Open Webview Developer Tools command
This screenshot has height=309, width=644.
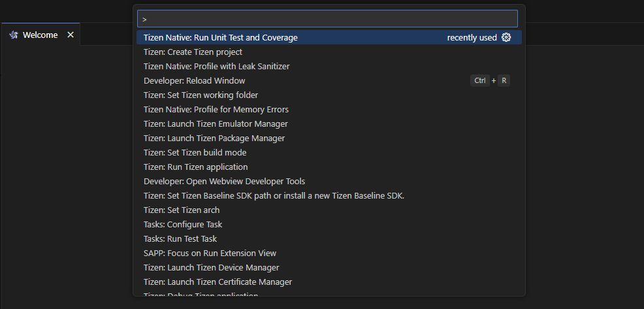click(224, 182)
